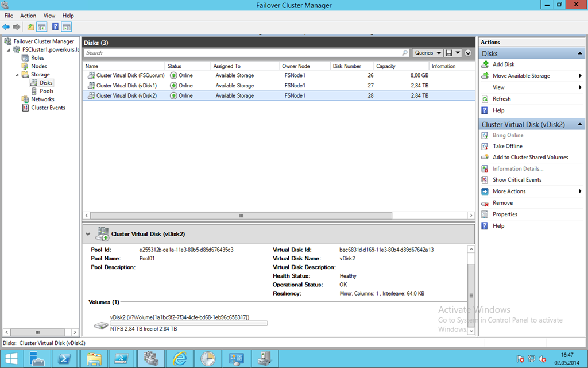Click the save query floppy disk icon
The width and height of the screenshot is (588, 368).
click(449, 53)
